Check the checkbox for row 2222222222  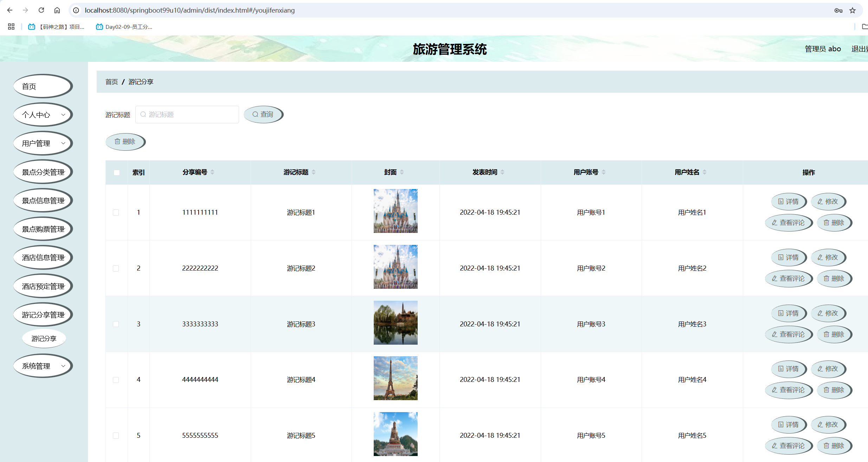[x=116, y=268]
